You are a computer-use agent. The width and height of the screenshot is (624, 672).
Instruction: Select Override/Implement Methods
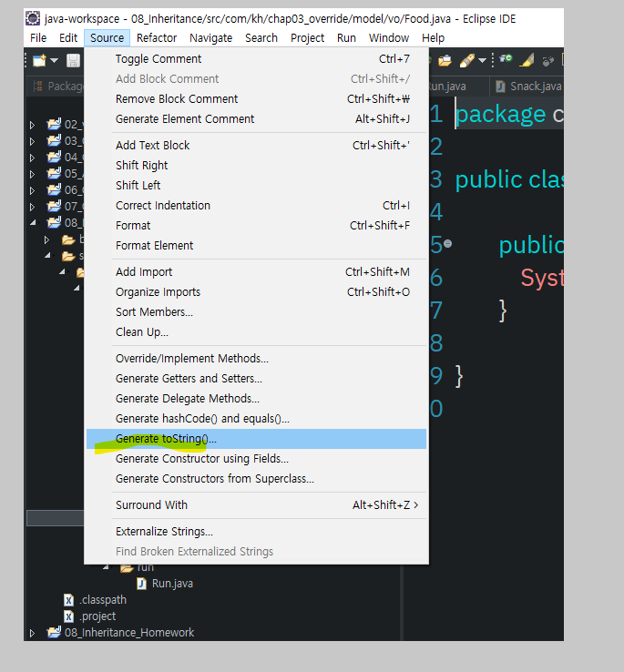[256, 359]
